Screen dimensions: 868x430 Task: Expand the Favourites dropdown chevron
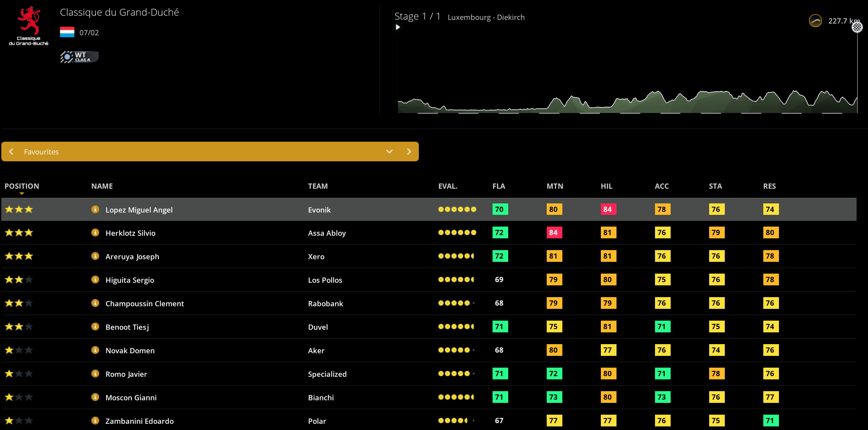point(389,152)
